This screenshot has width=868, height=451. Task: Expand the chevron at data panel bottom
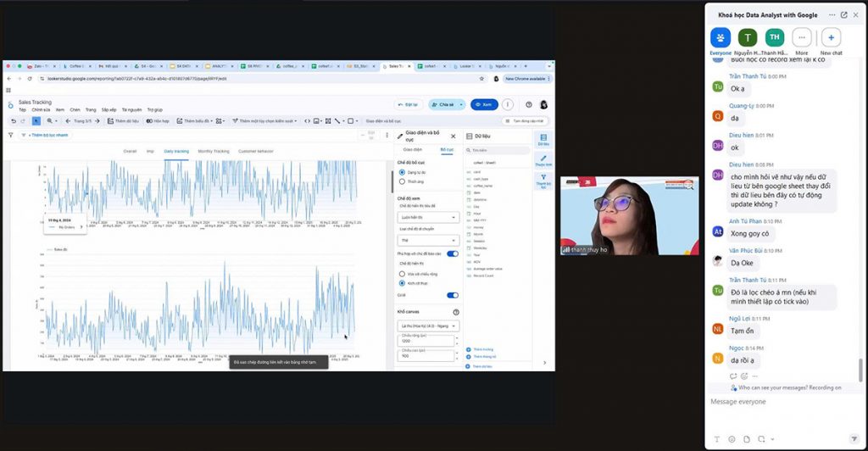tap(545, 363)
